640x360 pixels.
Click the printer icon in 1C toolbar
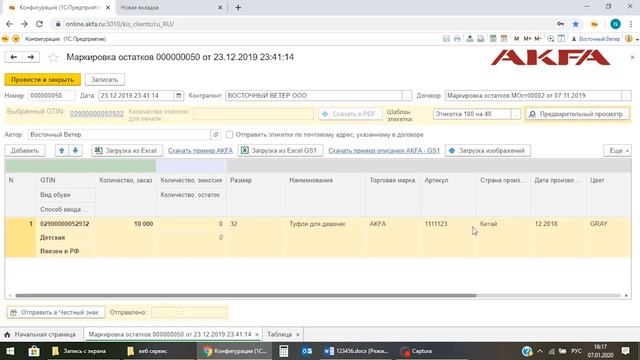457,39
